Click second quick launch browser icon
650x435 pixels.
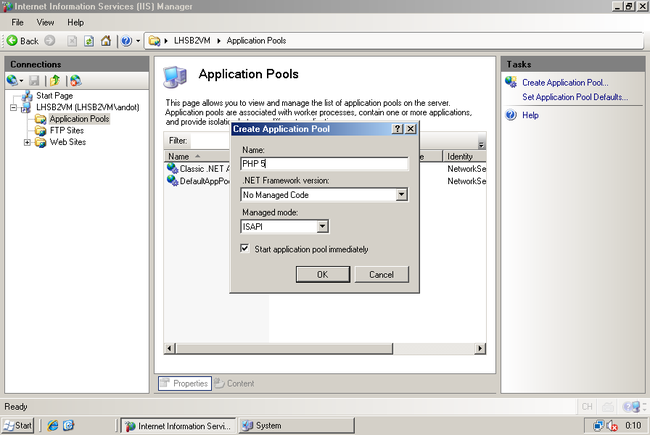(x=68, y=425)
